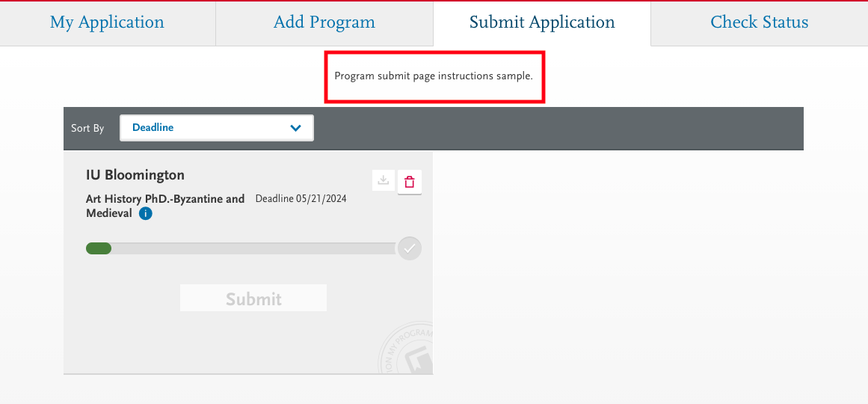
Task: Click the Deadline 05/21/2024 text
Action: coord(301,199)
